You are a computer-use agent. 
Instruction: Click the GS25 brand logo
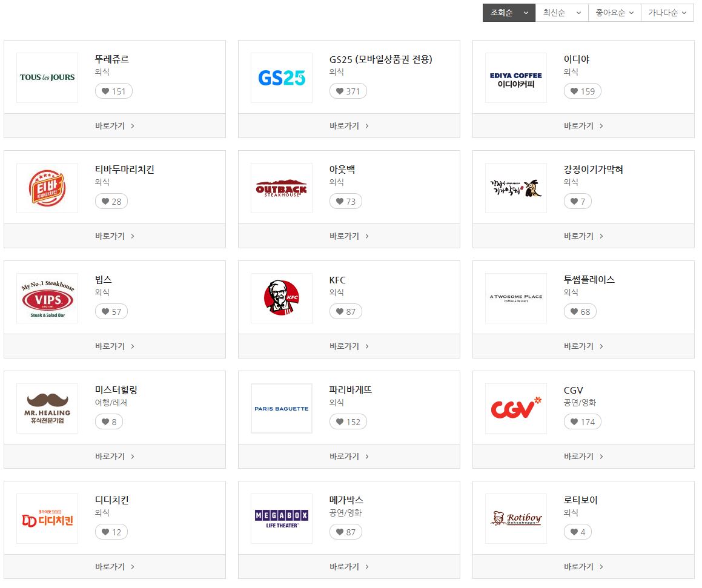point(282,78)
